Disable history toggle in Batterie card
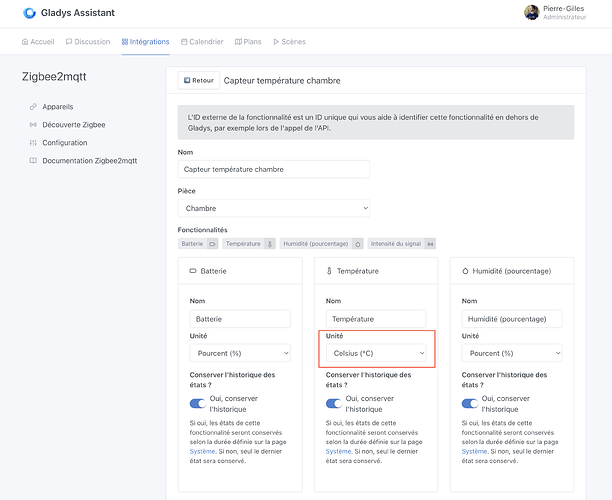 point(198,404)
